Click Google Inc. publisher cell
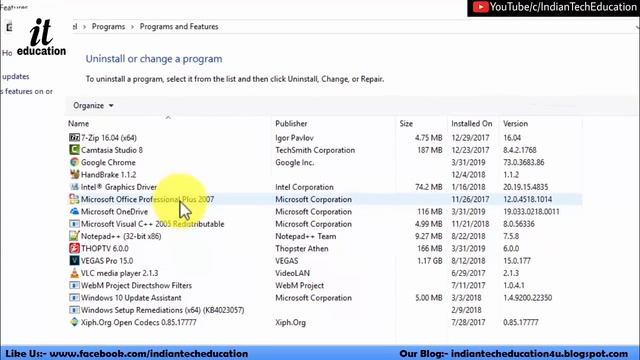Screen dimensions: 640x360 (x=294, y=162)
